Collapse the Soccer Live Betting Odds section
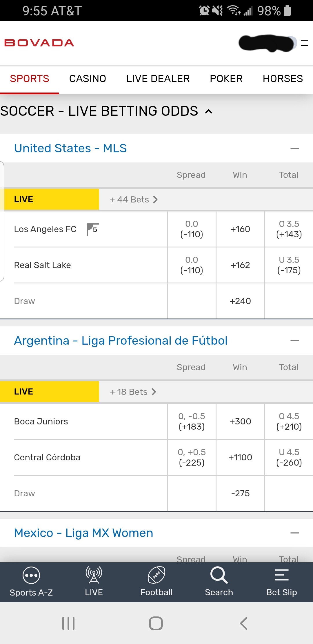Viewport: 313px width, 644px height. coord(209,111)
